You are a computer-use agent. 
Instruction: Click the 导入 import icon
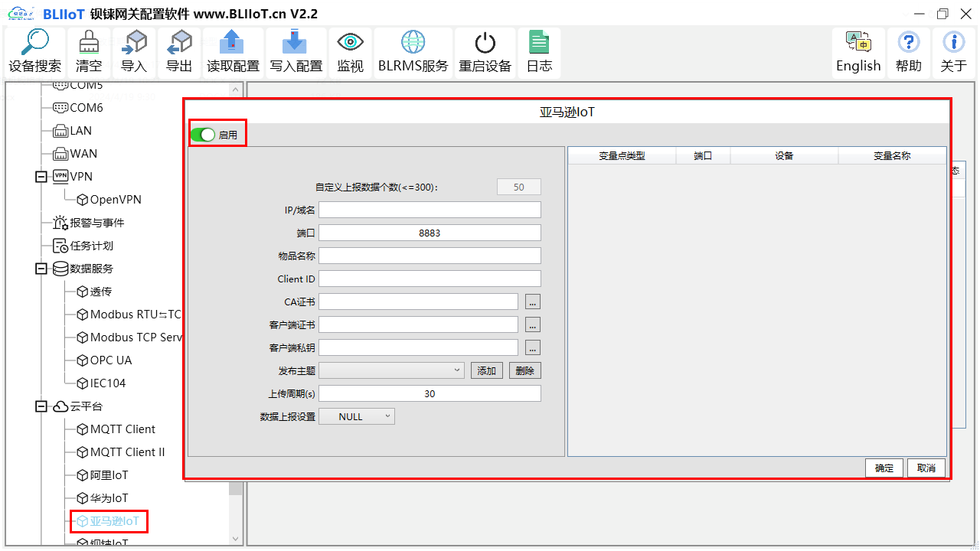pyautogui.click(x=134, y=52)
